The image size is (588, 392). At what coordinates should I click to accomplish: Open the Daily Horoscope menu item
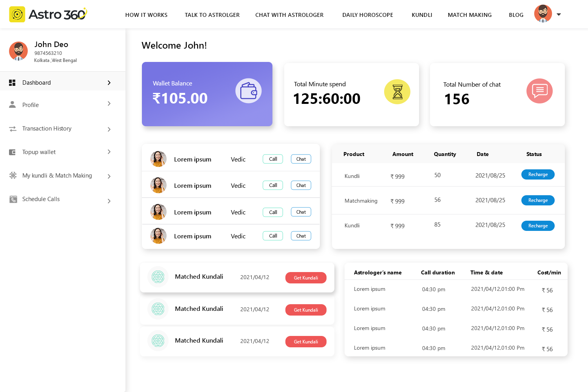click(367, 15)
